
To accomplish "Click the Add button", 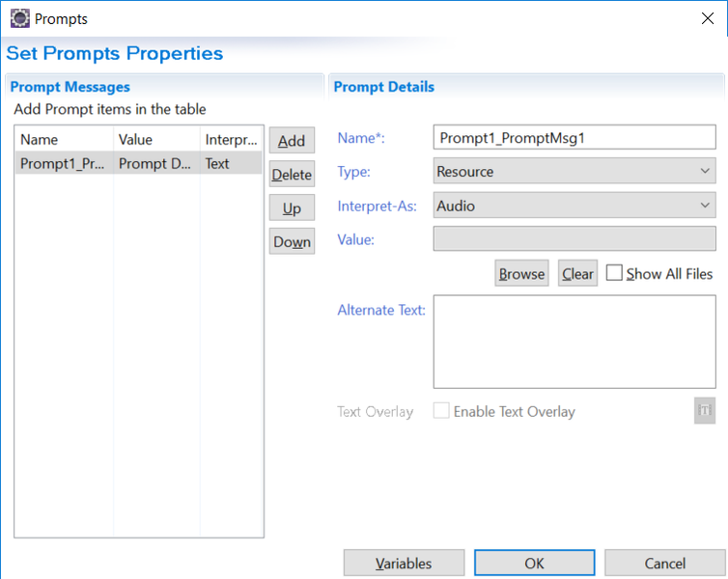I will click(x=292, y=140).
